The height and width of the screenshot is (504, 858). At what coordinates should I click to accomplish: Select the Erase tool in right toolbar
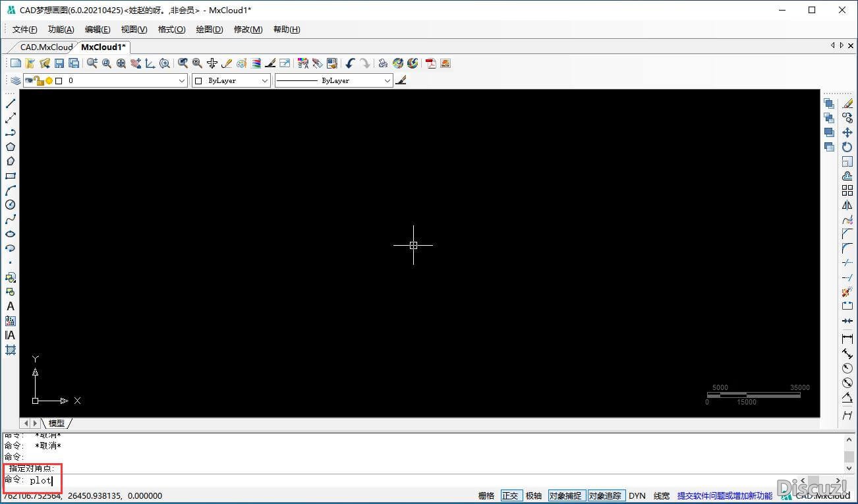click(847, 103)
